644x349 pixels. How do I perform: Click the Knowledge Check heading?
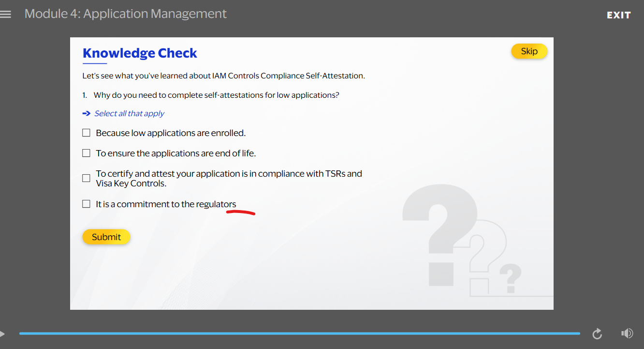click(x=140, y=53)
